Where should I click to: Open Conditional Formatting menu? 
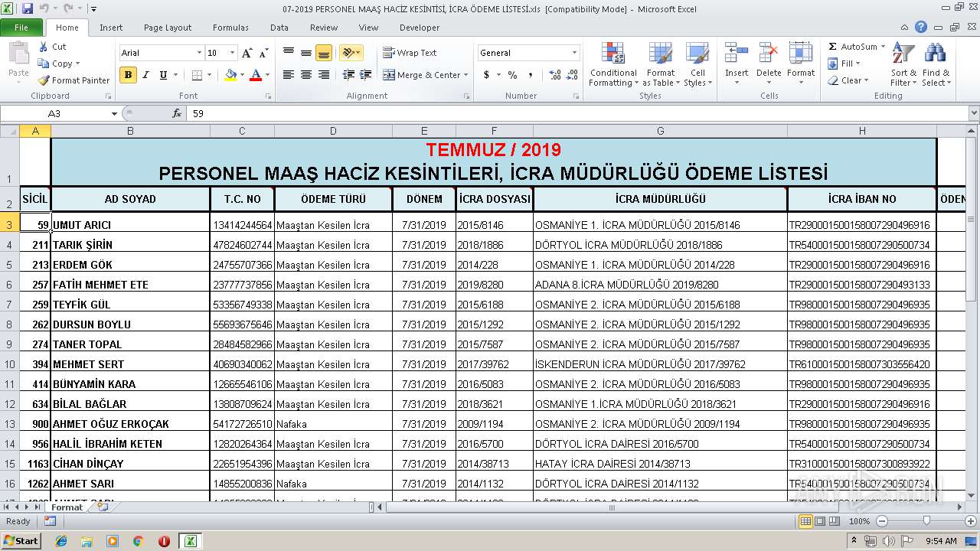[613, 64]
